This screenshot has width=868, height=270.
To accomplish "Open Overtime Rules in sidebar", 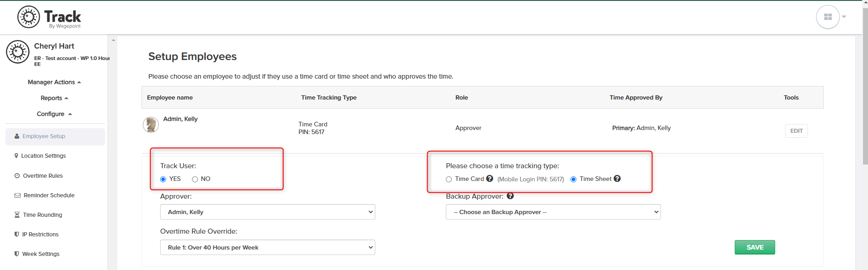I will click(x=43, y=176).
